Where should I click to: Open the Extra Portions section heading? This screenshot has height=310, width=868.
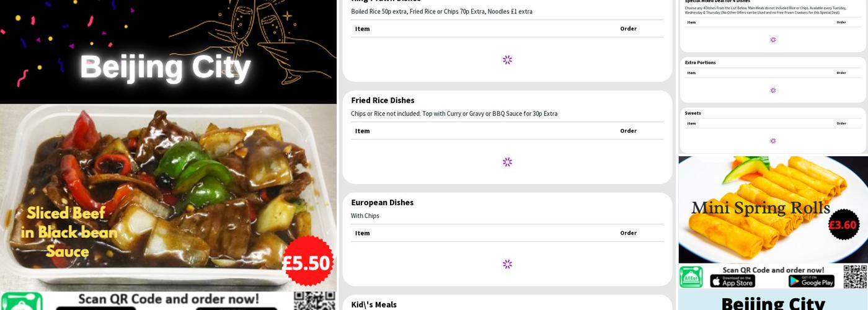700,63
